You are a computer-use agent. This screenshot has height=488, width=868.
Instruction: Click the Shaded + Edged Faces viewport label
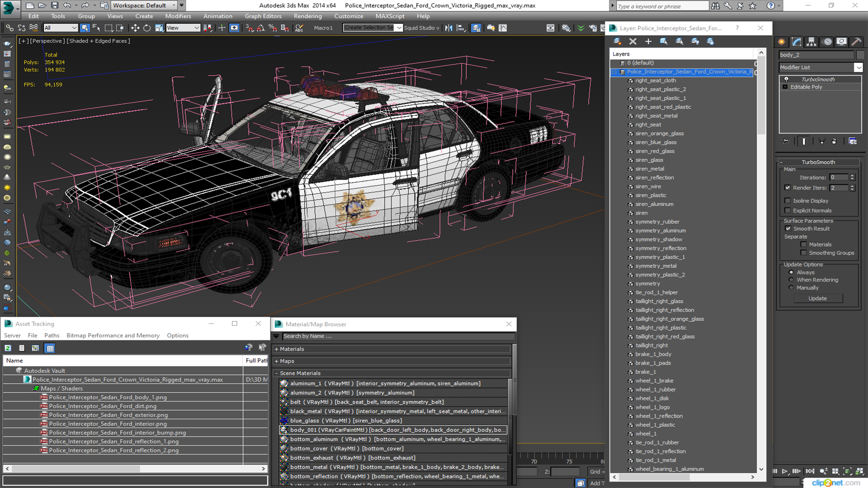click(98, 41)
